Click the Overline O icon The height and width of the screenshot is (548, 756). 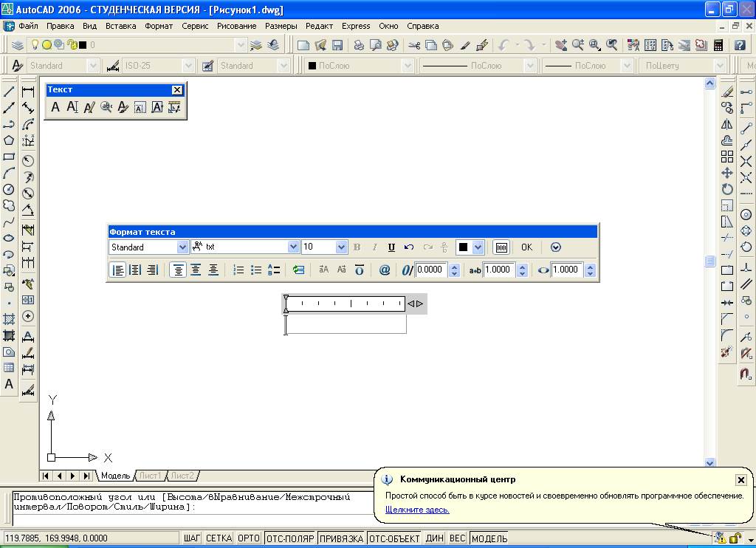tap(360, 270)
